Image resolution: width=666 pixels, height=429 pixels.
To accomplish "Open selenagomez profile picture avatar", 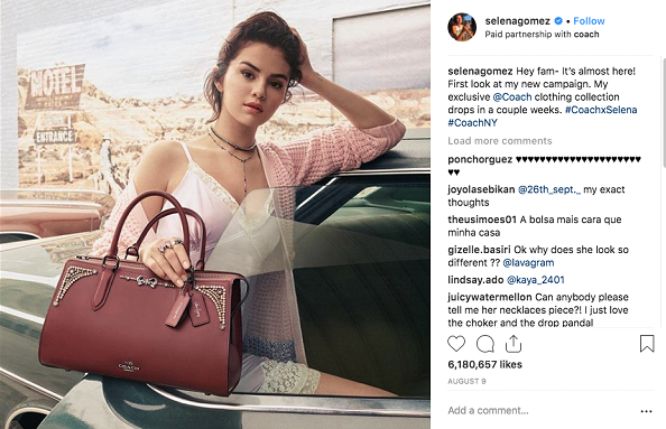I will click(x=462, y=27).
